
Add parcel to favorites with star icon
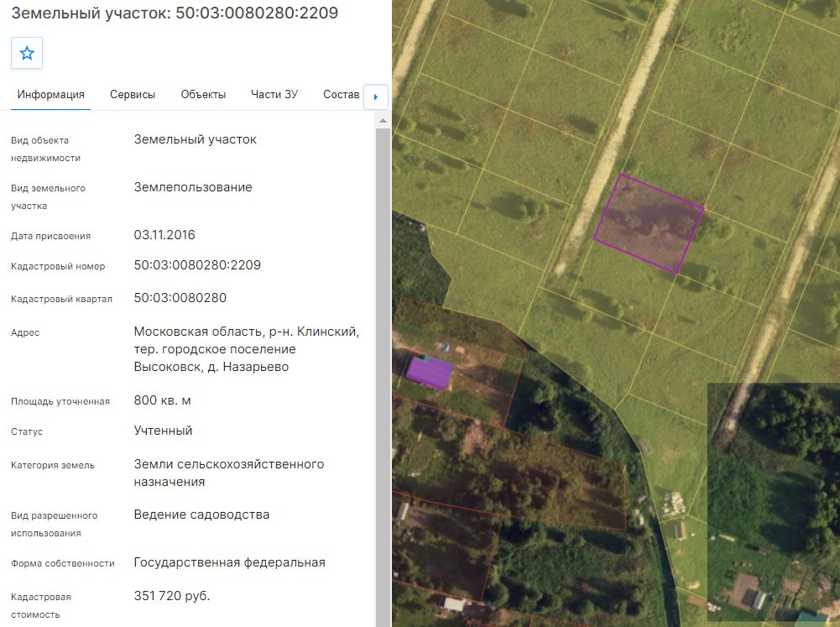pos(27,53)
